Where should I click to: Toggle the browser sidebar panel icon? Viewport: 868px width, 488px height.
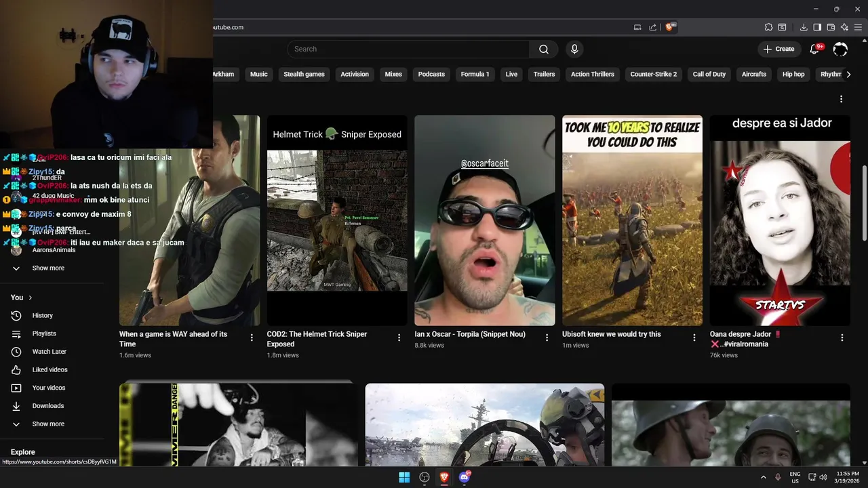click(817, 27)
